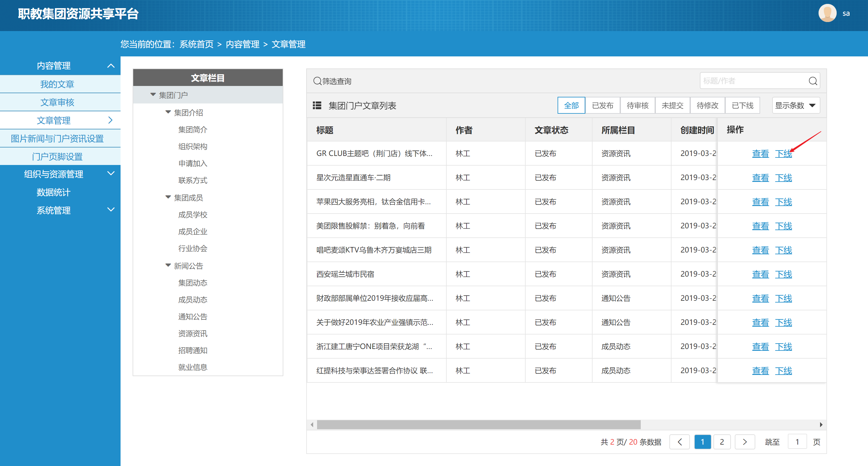
Task: Go to previous page arrow
Action: click(x=679, y=442)
